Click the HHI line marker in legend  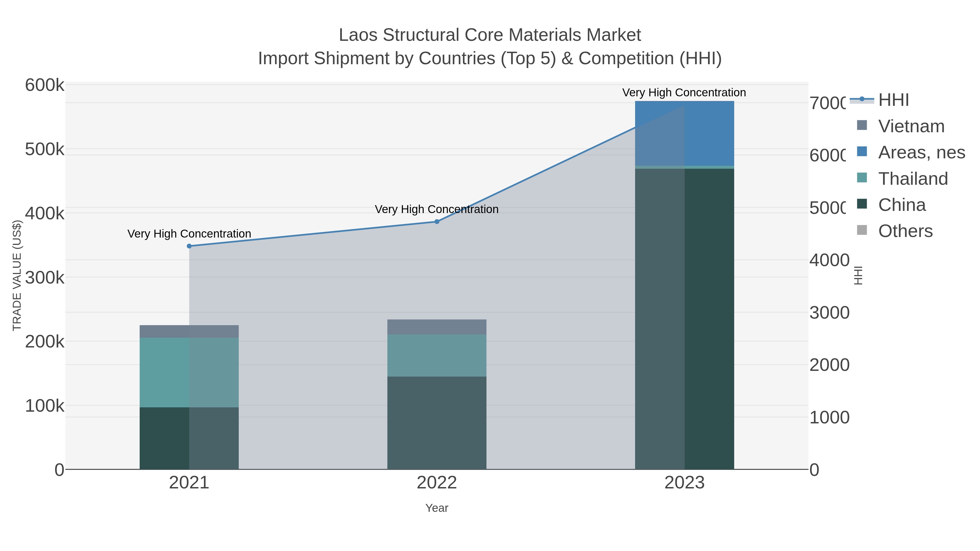click(x=862, y=99)
